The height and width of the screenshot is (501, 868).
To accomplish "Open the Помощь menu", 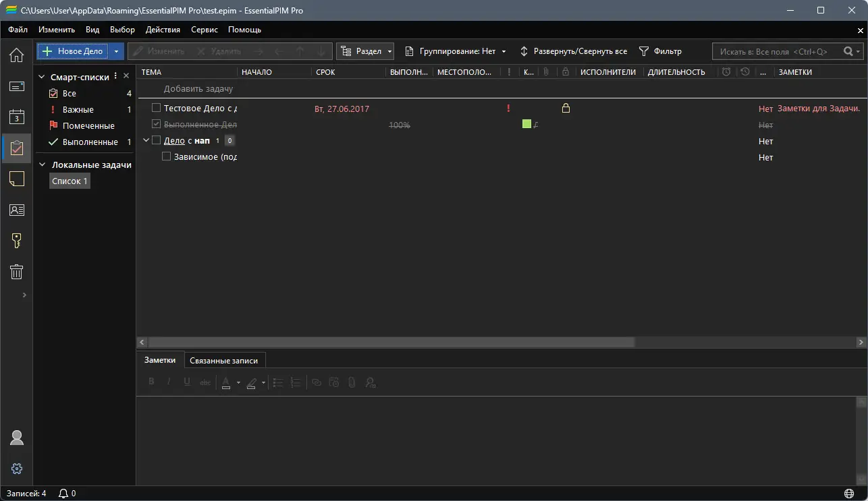I will click(244, 30).
